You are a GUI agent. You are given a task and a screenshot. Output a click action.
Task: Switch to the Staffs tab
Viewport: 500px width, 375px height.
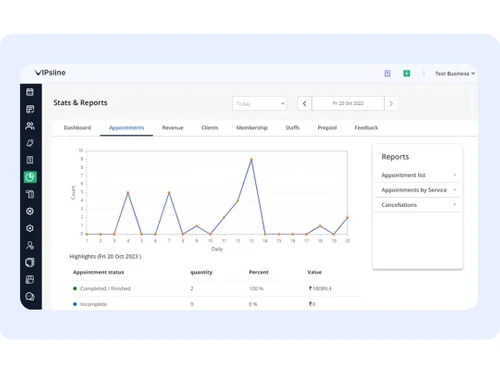[293, 128]
